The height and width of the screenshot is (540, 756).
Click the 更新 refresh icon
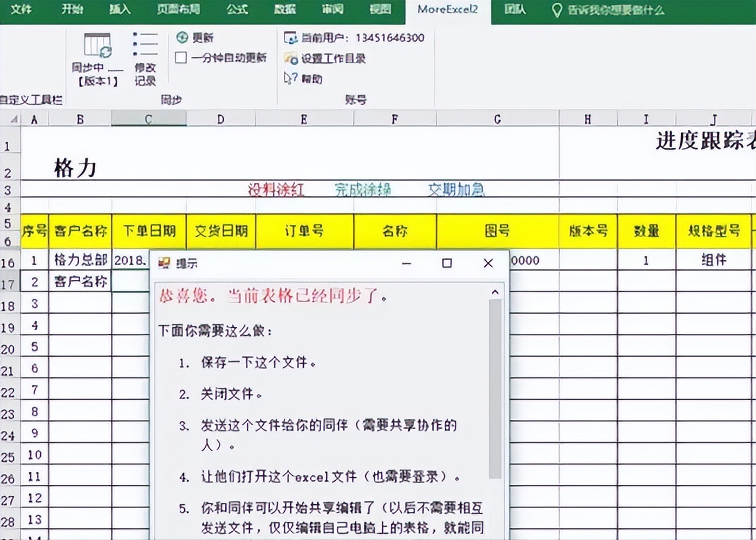tap(183, 38)
